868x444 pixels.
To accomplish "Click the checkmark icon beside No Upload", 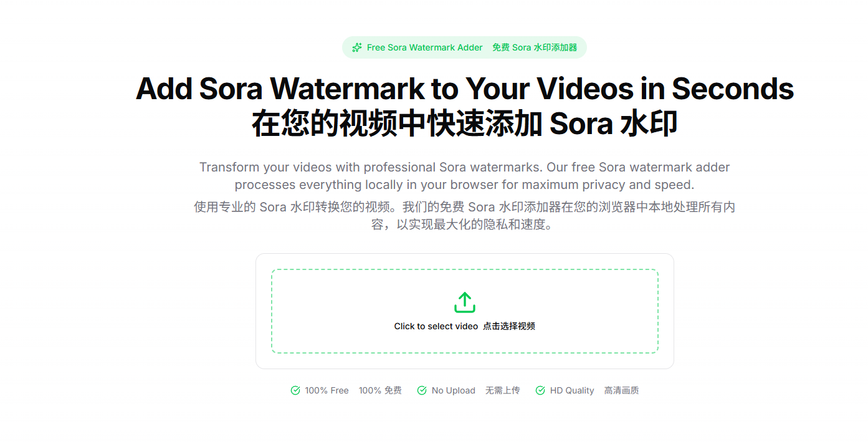I will coord(422,390).
